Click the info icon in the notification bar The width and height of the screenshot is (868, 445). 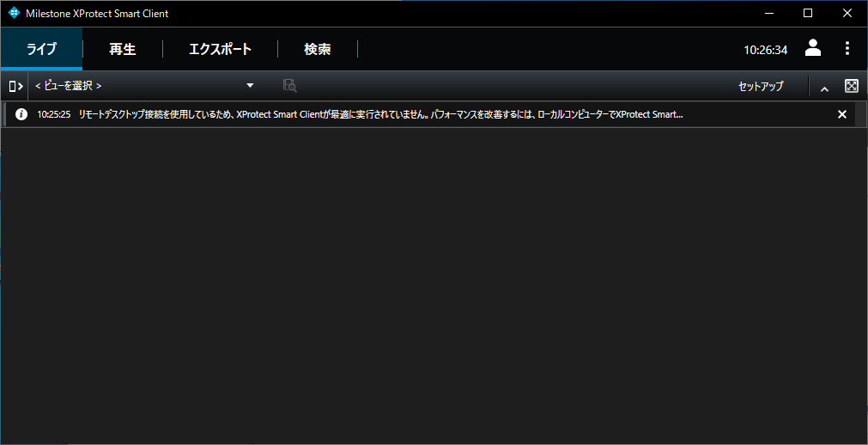coord(21,115)
